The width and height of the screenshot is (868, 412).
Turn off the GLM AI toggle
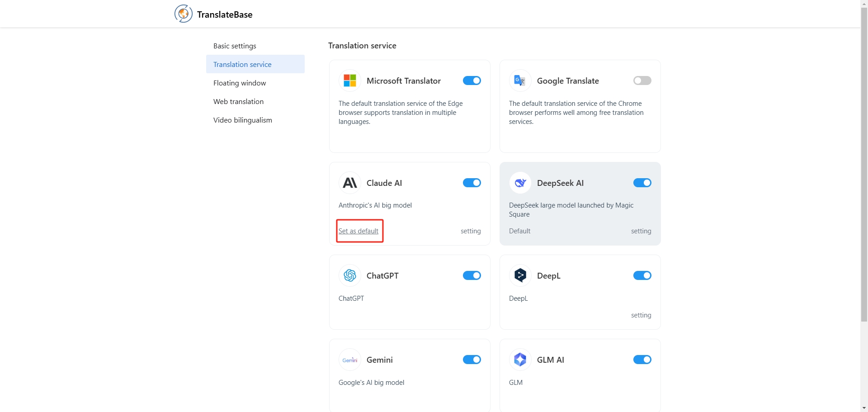point(642,360)
